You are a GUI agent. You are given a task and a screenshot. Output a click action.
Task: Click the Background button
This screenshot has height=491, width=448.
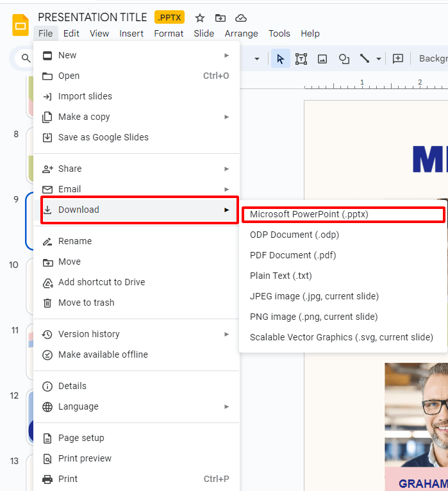pos(433,58)
